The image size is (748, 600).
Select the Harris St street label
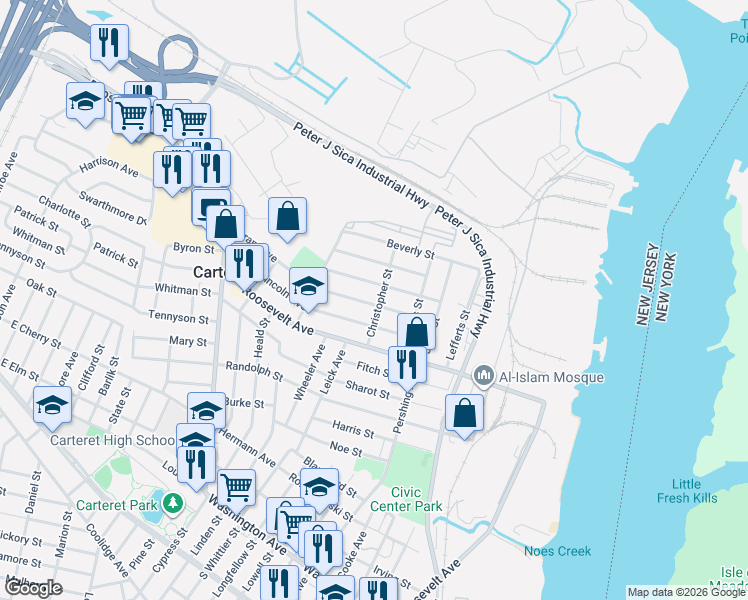[353, 429]
